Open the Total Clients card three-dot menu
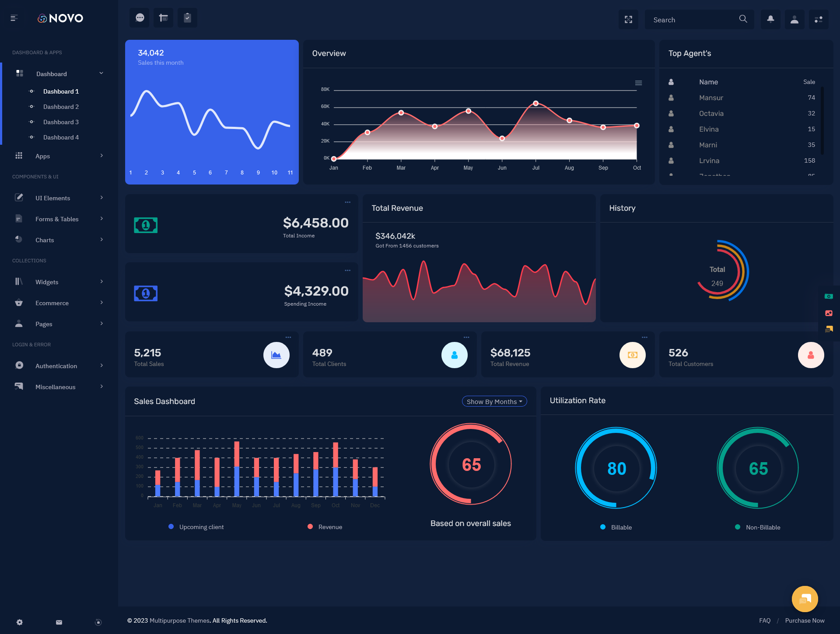 pyautogui.click(x=466, y=337)
